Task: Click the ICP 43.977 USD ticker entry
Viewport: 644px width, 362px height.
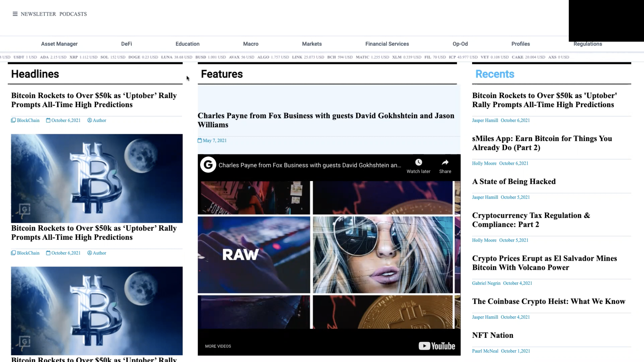Action: pos(463,57)
